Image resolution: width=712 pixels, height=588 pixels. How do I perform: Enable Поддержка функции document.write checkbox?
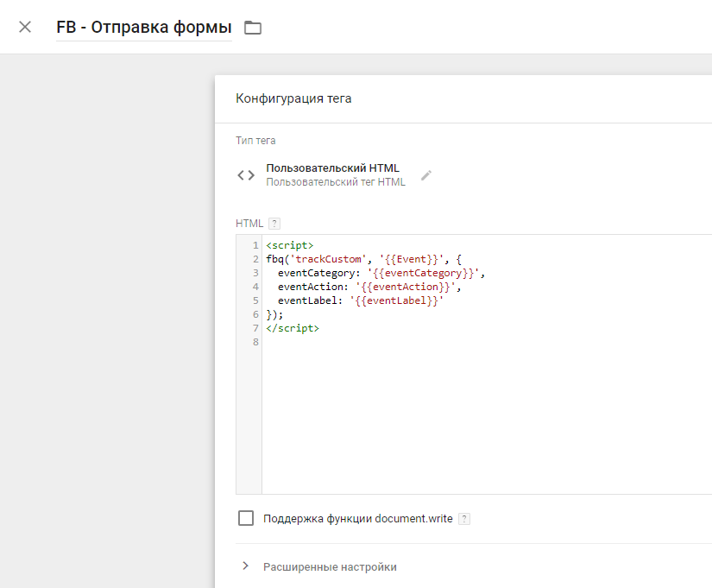[x=246, y=518]
